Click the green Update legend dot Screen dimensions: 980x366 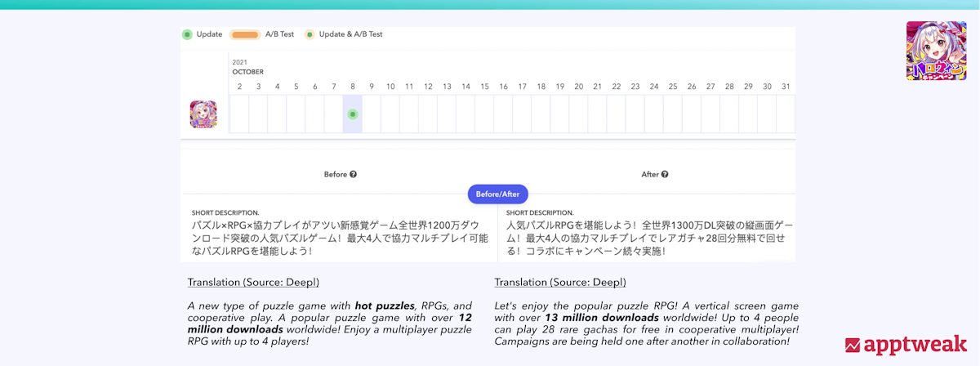tap(187, 34)
